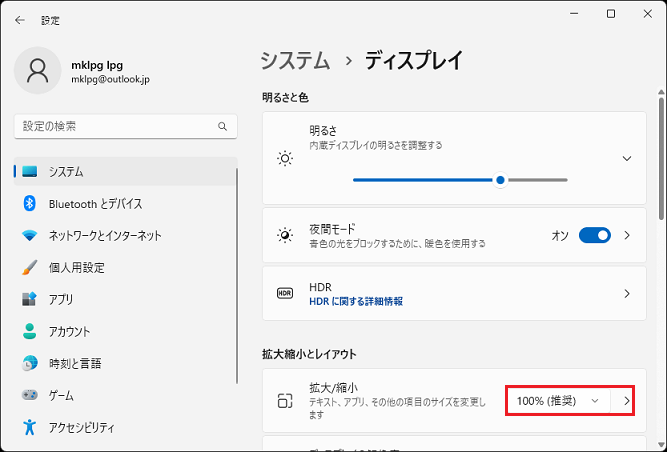Click the システム breadcrumb link
667x452 pixels.
295,61
